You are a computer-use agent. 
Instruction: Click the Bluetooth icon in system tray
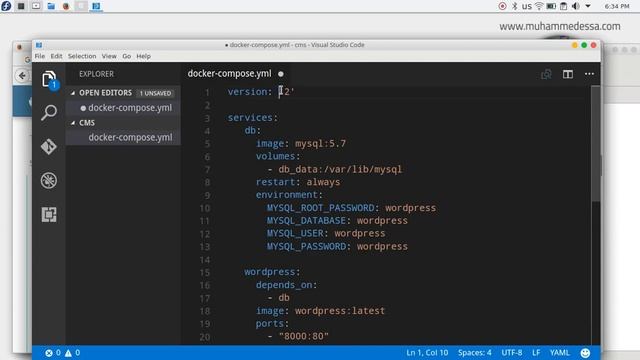(515, 6)
